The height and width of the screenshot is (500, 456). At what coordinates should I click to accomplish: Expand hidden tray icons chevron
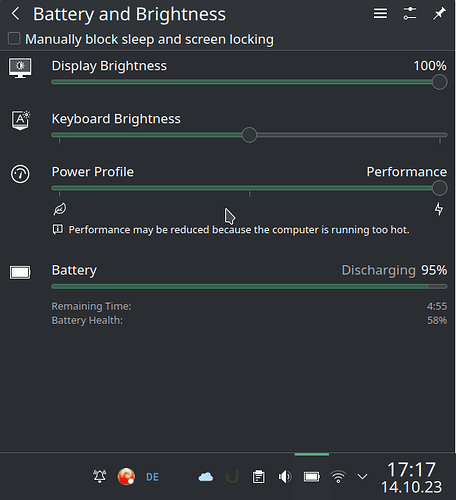click(x=362, y=477)
